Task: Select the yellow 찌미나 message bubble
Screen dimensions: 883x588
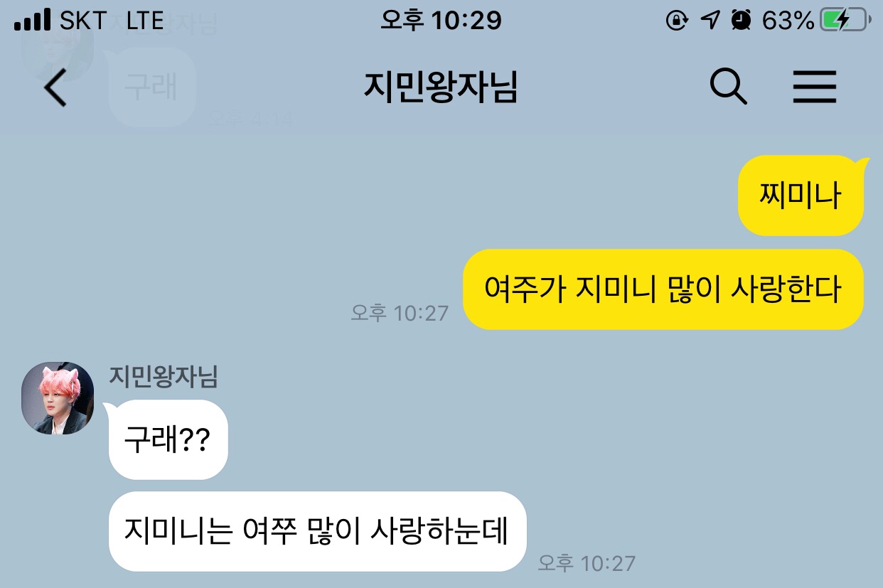Action: (800, 196)
